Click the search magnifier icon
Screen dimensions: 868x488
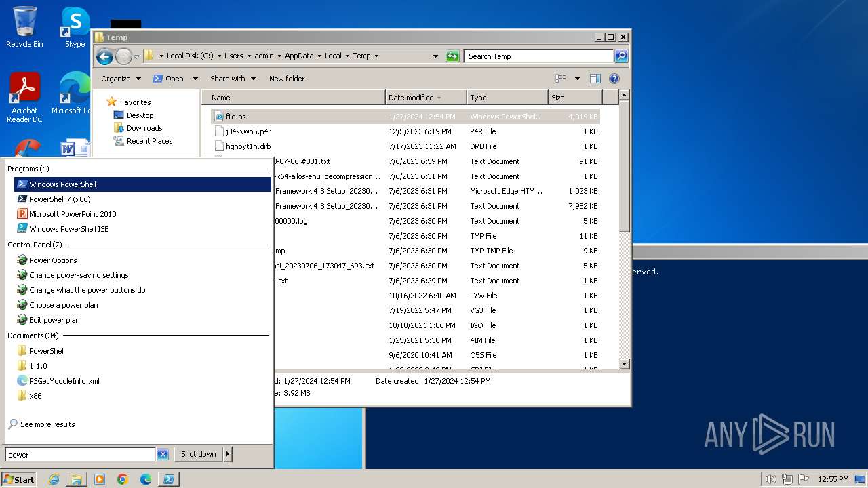pos(621,56)
